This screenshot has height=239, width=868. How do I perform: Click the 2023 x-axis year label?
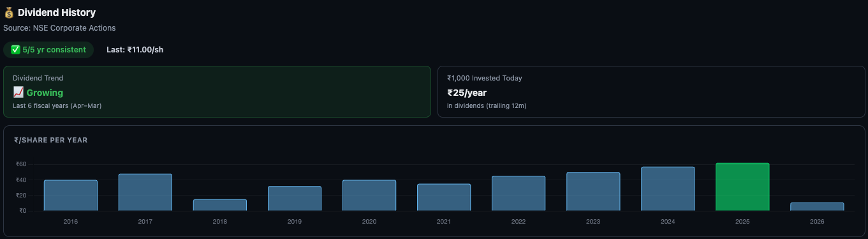click(x=593, y=222)
